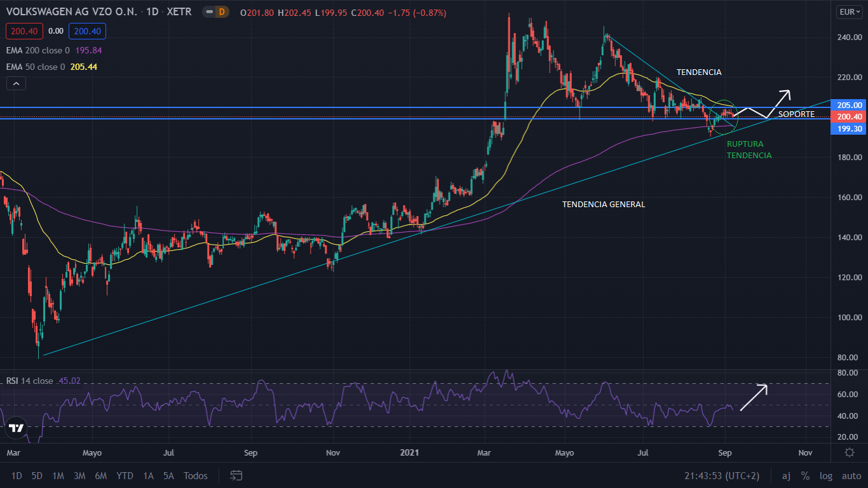Select the 1A date range
868x488 pixels.
[148, 475]
